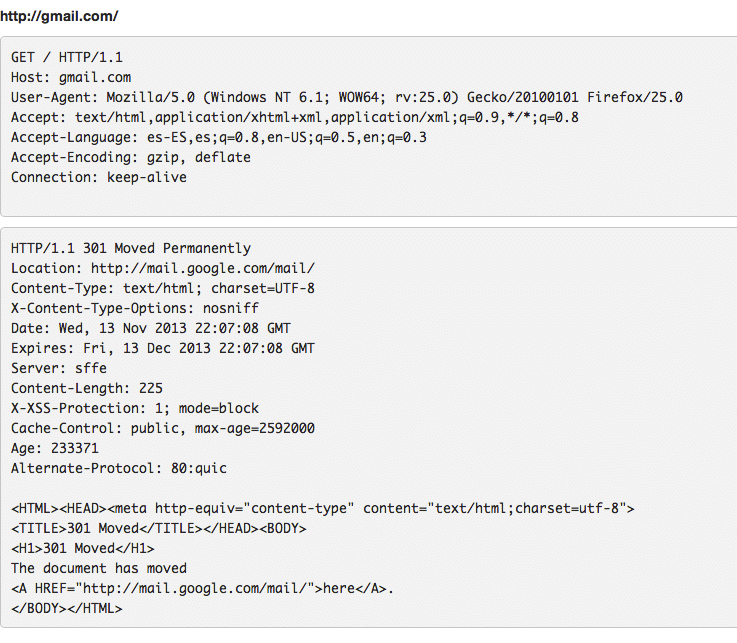Click the Server: sffe header line
The height and width of the screenshot is (643, 737).
pyautogui.click(x=59, y=368)
